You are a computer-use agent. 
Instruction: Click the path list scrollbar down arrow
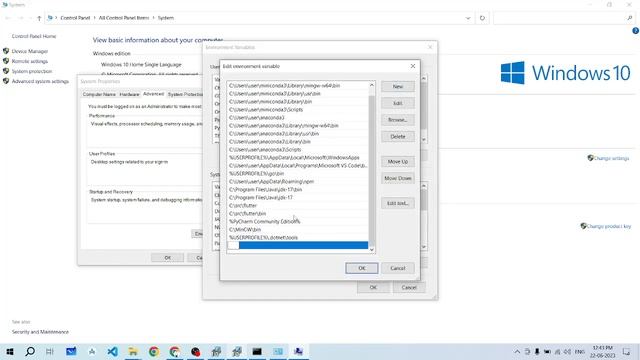371,250
